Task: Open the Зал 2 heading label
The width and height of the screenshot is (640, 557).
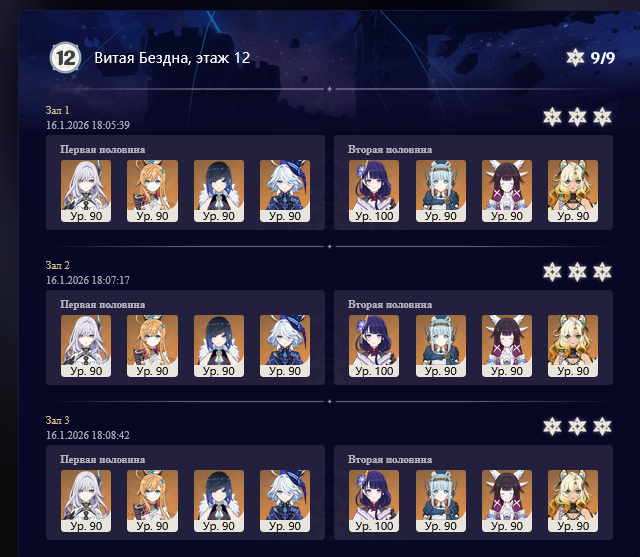Action: (58, 265)
